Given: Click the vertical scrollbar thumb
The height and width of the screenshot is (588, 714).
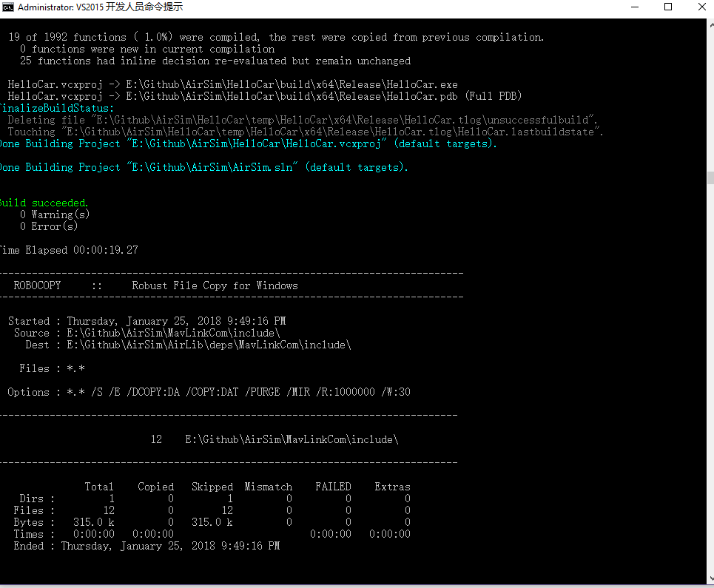Looking at the screenshot, I should point(710,178).
